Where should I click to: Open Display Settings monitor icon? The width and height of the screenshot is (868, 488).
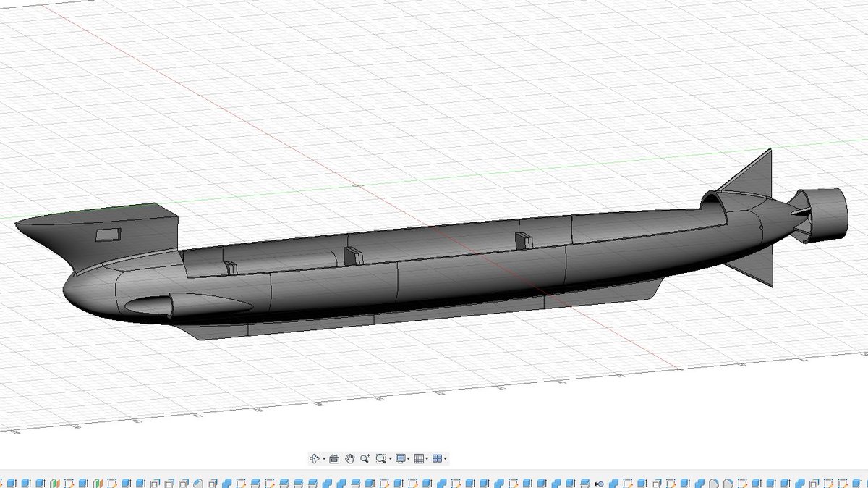pyautogui.click(x=401, y=458)
